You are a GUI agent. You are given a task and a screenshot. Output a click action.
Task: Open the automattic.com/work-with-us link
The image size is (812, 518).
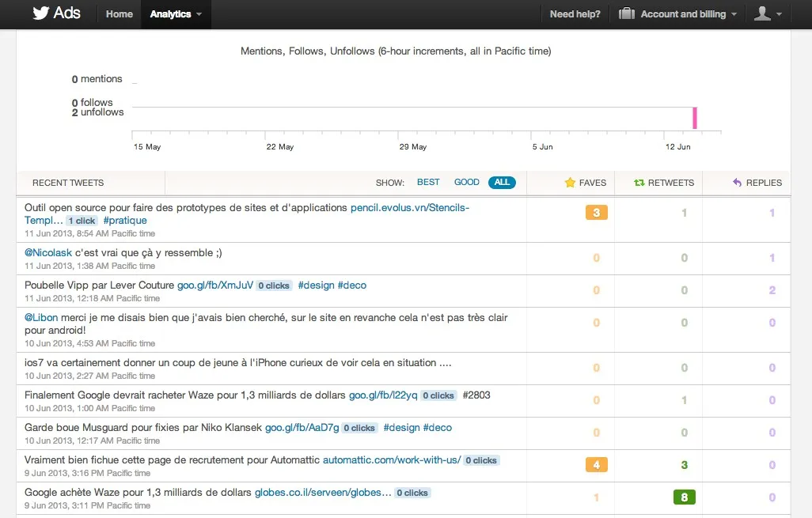click(x=392, y=460)
